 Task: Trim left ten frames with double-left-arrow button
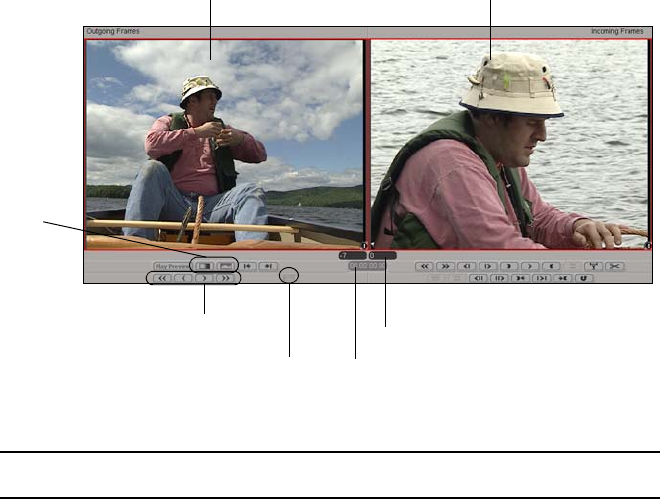[162, 278]
